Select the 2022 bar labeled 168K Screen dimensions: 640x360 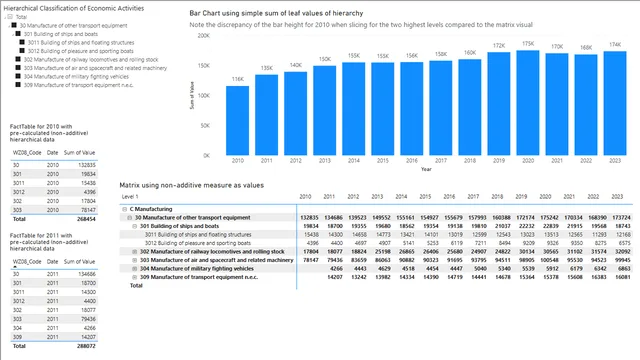pyautogui.click(x=586, y=105)
